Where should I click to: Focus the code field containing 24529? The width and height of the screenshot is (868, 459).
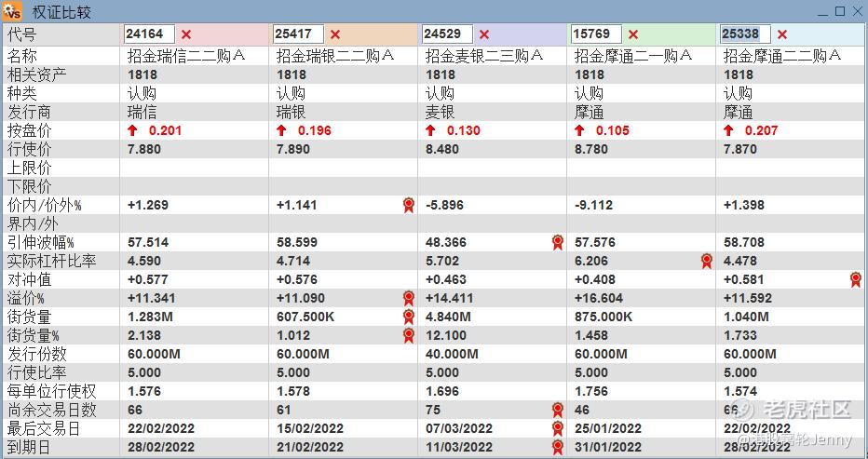pyautogui.click(x=447, y=34)
